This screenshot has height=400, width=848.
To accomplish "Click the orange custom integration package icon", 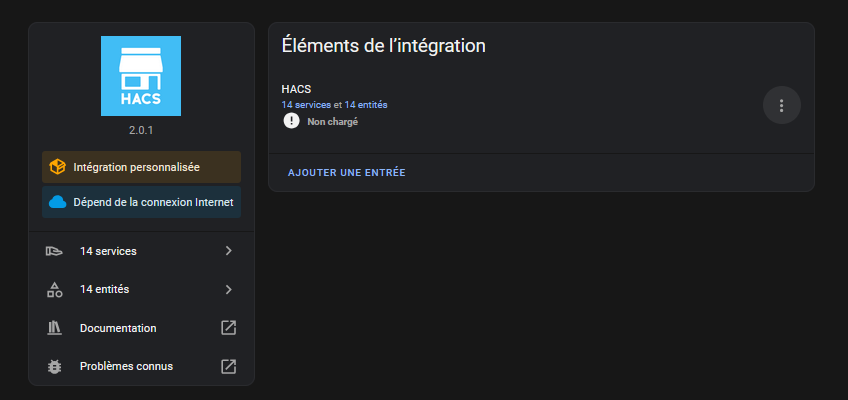I will [57, 167].
